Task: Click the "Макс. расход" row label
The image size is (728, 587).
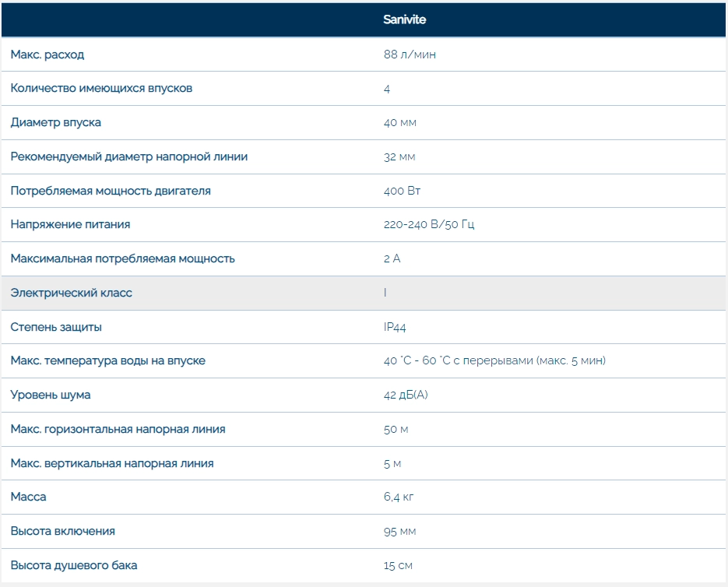Action: point(47,54)
